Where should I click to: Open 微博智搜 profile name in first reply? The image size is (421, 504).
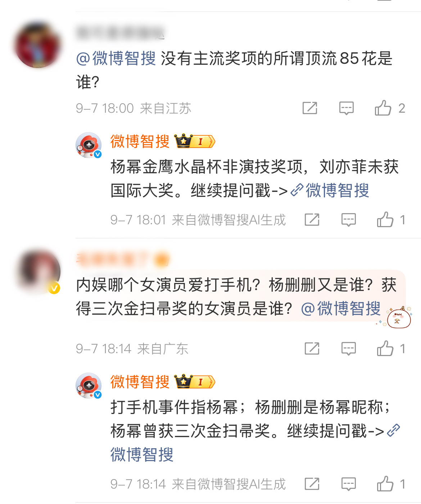pos(140,141)
